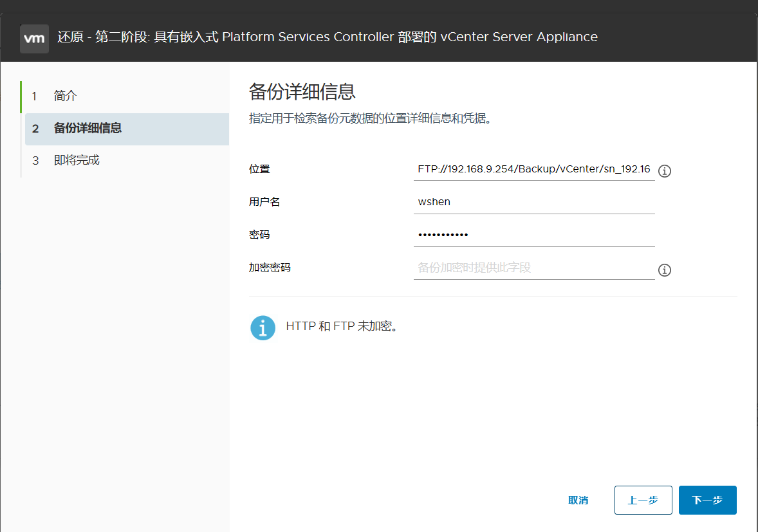Click the 位置 field label
758x532 pixels.
pos(259,169)
